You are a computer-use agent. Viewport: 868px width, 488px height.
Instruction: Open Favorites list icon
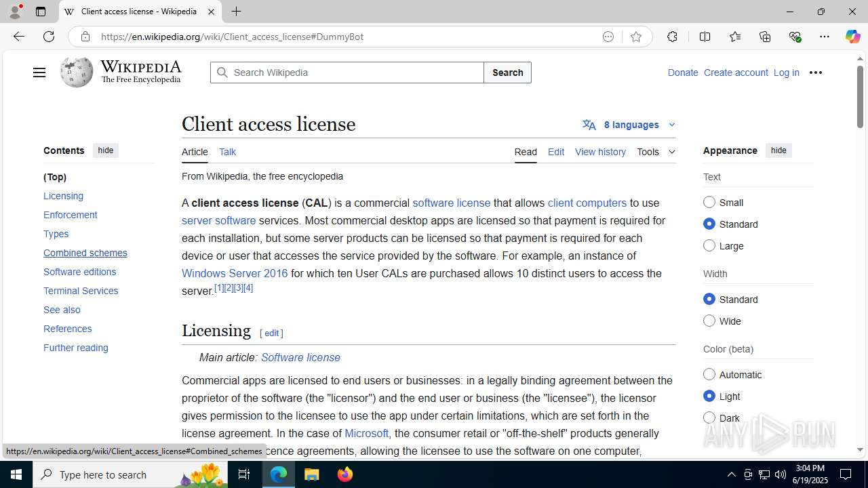point(735,37)
